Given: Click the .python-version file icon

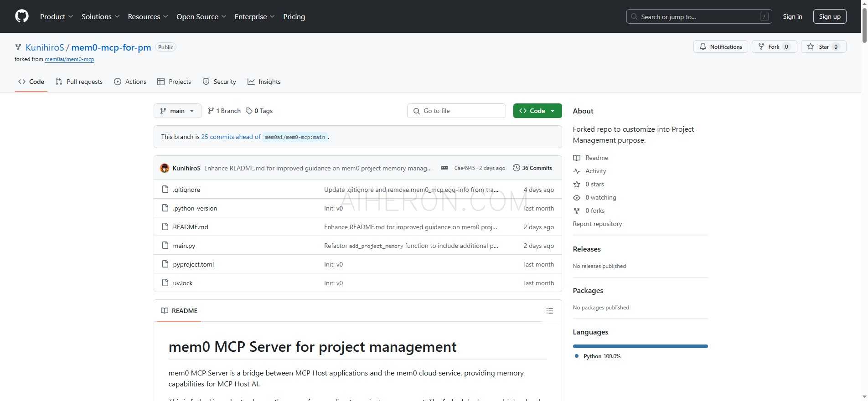Looking at the screenshot, I should pyautogui.click(x=165, y=208).
